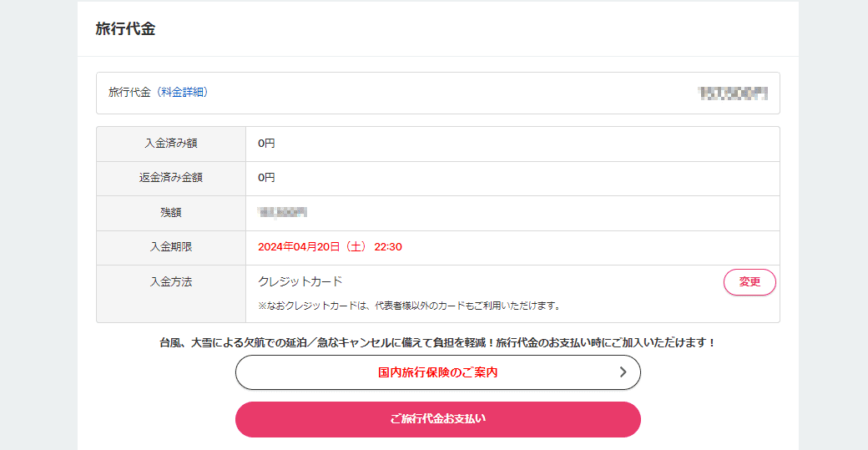
Task: Click the blurred total travel price
Action: pos(732,93)
